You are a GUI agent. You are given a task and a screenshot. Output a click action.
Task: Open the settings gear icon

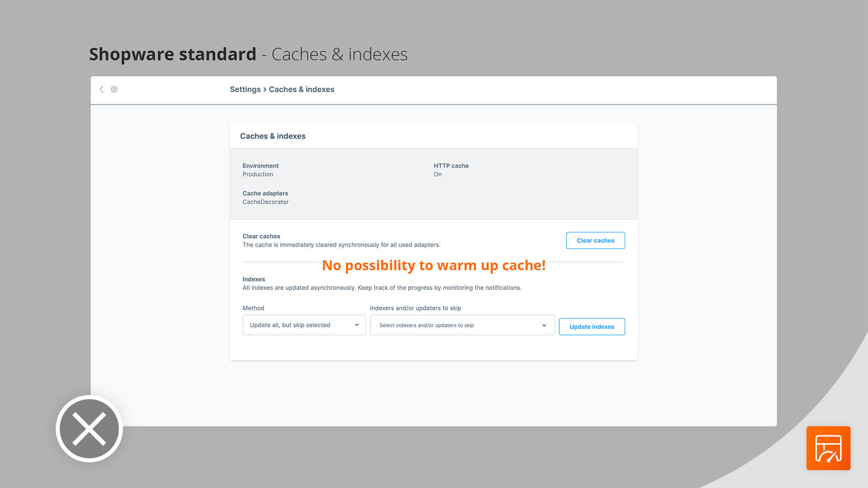click(x=114, y=89)
